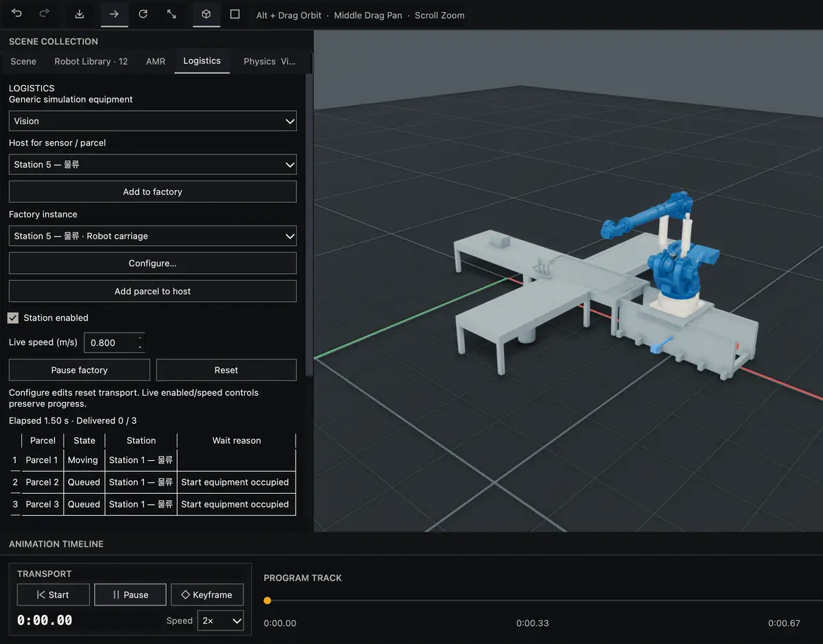Click the 0:00.00 transport time display
The height and width of the screenshot is (644, 823).
pyautogui.click(x=45, y=621)
